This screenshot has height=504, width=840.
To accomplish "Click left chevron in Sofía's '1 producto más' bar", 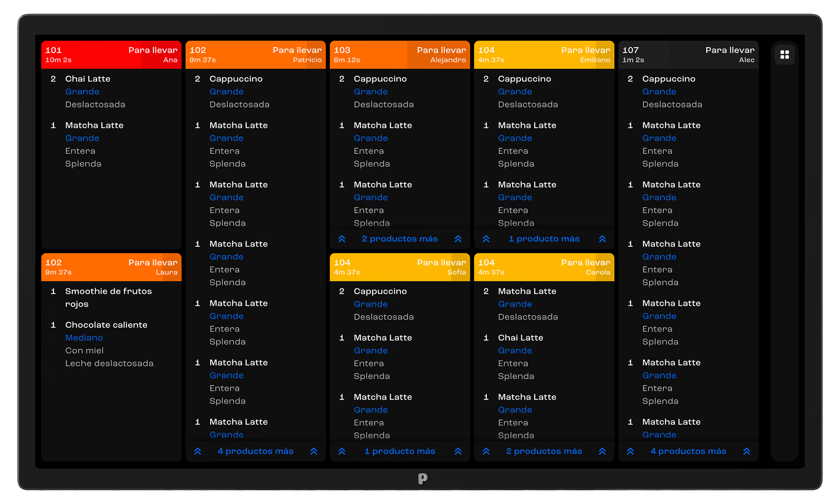I will [342, 451].
